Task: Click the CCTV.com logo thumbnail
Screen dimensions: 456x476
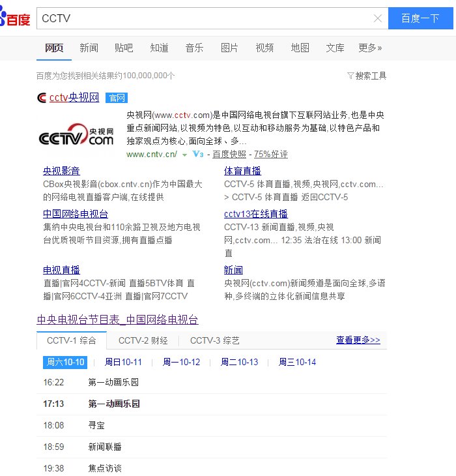Action: [x=76, y=136]
